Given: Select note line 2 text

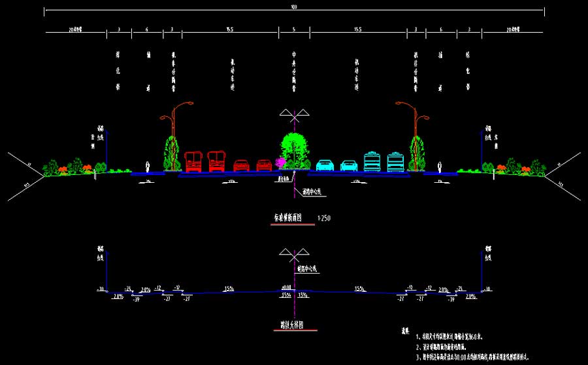Looking at the screenshot, I should [441, 347].
